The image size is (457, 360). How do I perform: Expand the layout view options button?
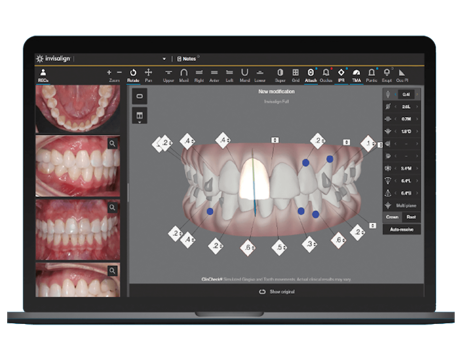140,116
